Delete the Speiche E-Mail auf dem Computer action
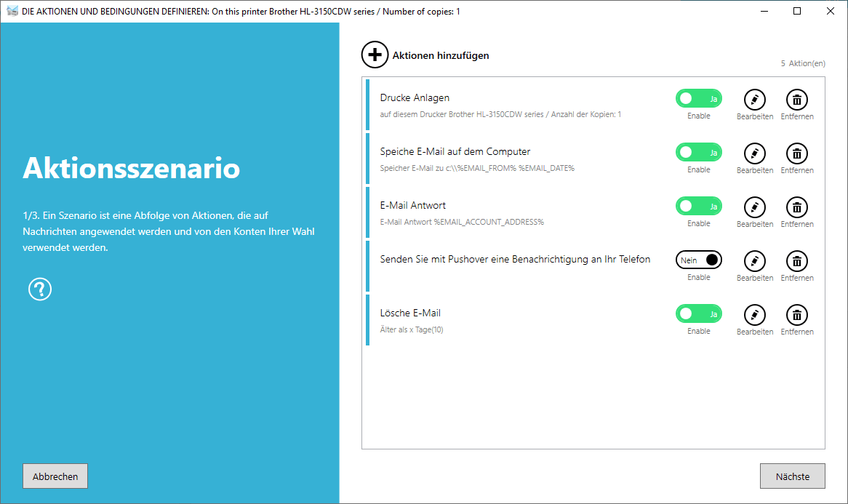848x504 pixels. tap(796, 153)
